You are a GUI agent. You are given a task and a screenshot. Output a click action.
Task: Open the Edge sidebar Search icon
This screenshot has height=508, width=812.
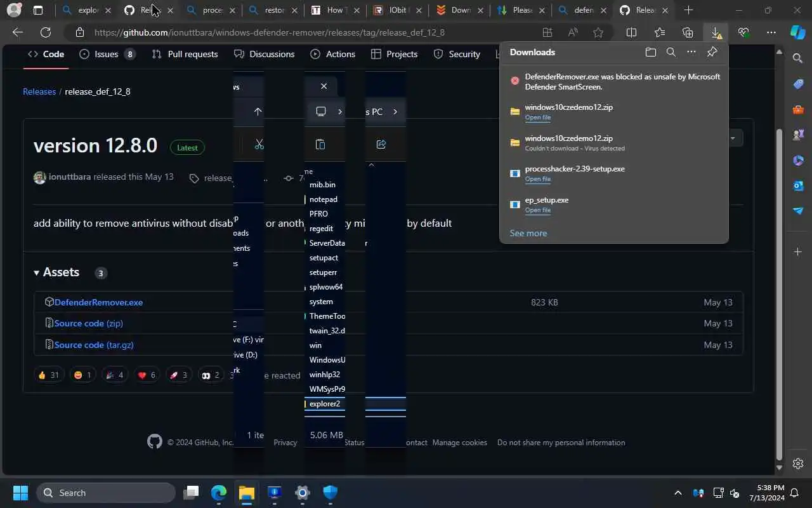tap(798, 58)
